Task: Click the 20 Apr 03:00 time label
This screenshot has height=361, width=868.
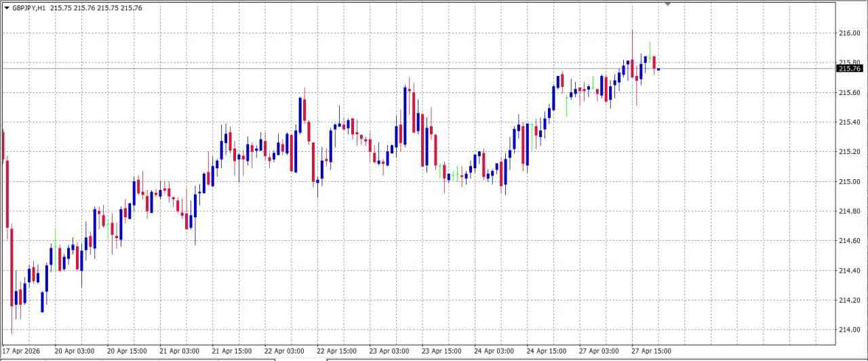Action: pos(75,351)
